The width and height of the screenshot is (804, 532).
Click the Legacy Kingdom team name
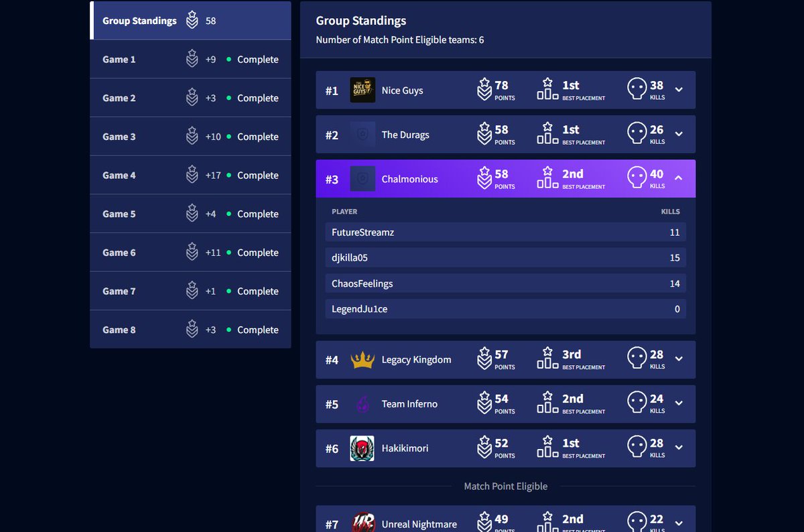[416, 360]
